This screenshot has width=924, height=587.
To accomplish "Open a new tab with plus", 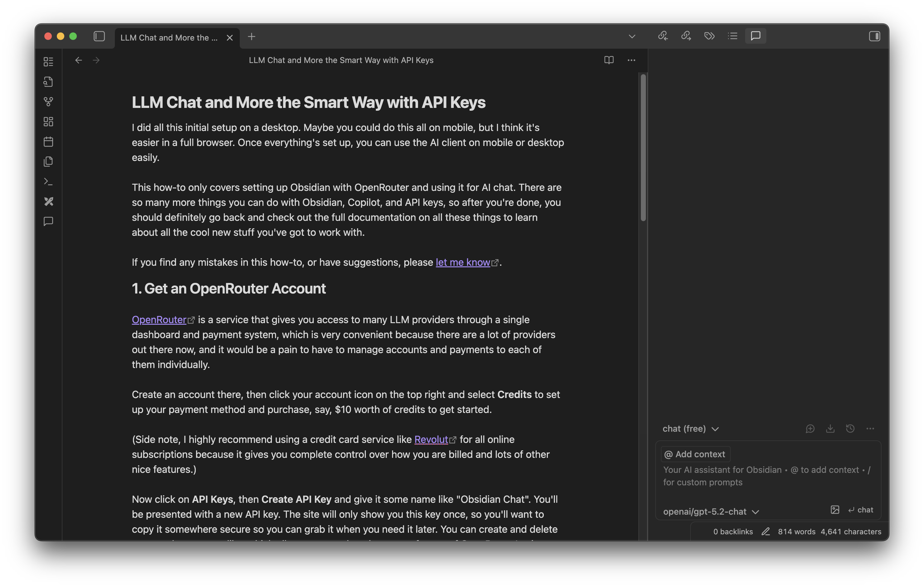I will 251,37.
